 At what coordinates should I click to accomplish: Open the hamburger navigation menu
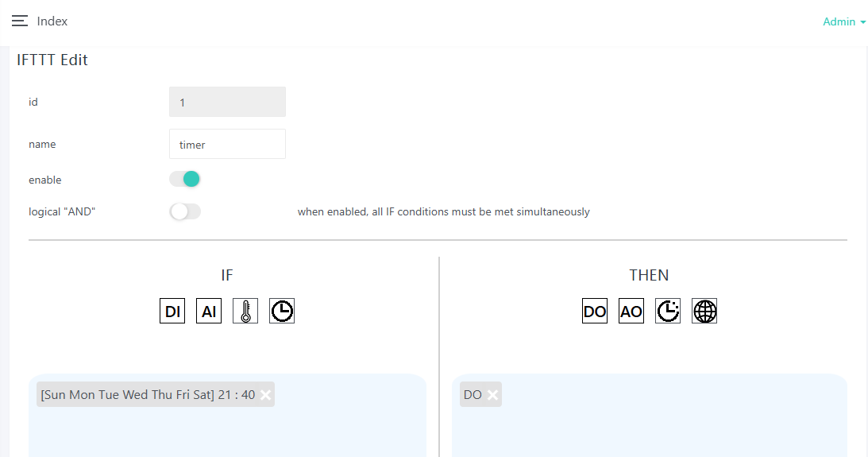click(x=20, y=21)
